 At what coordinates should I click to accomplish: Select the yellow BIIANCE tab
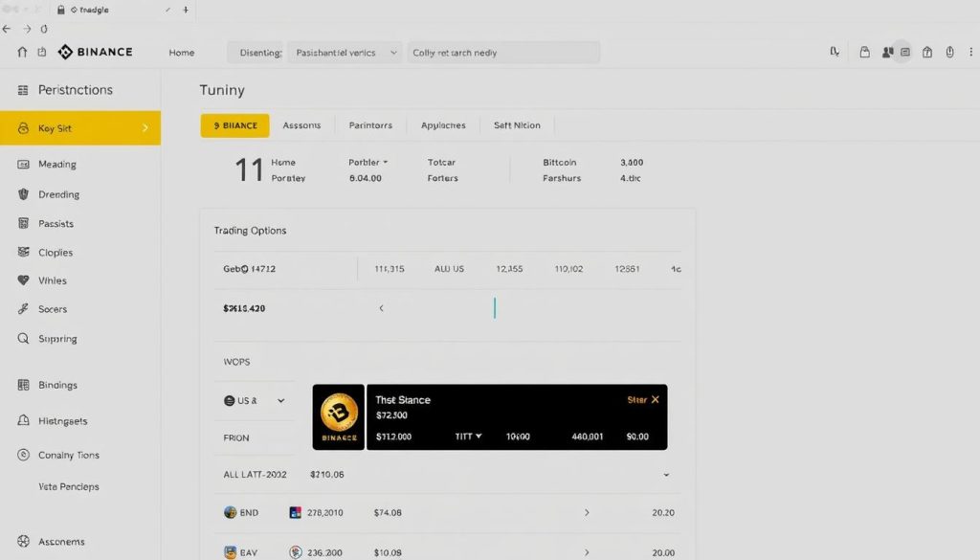pyautogui.click(x=235, y=125)
